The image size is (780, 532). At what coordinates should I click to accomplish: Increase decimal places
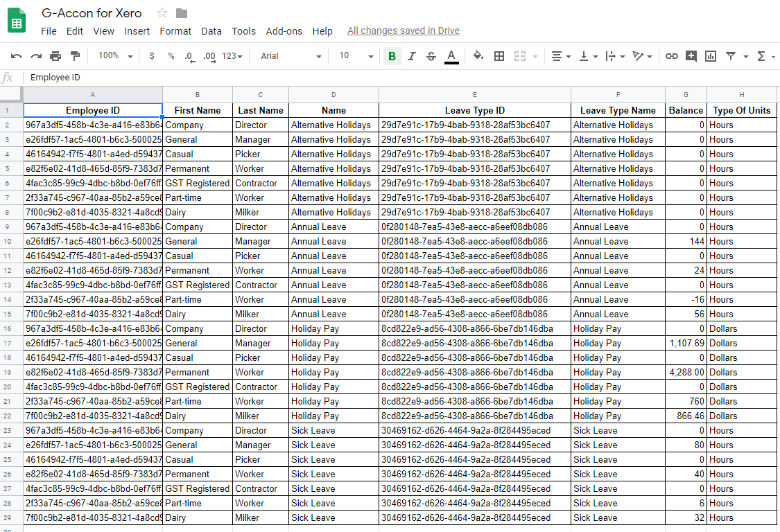(209, 57)
